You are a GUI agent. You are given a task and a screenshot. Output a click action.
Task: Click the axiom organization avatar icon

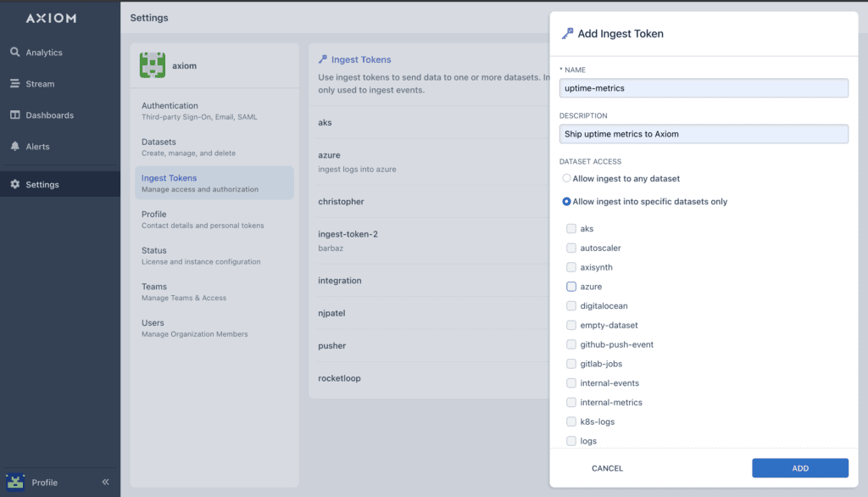point(153,65)
